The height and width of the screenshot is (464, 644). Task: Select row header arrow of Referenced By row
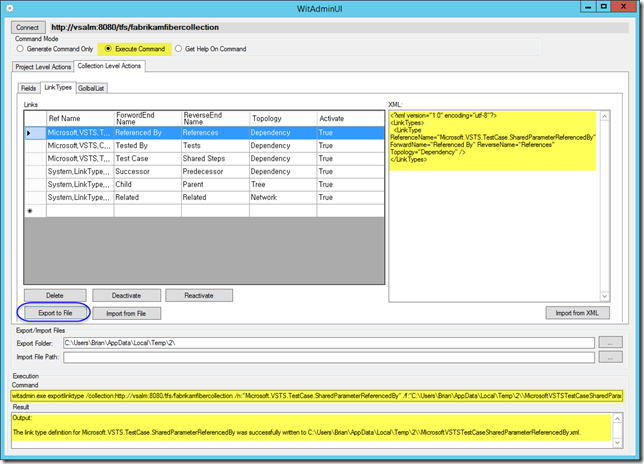coord(35,133)
